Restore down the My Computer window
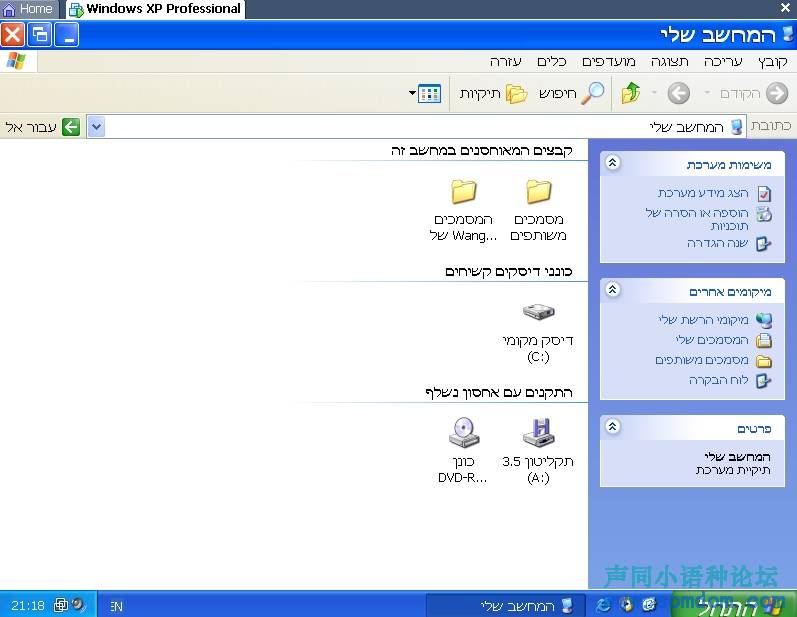The height and width of the screenshot is (617, 797). (40, 35)
